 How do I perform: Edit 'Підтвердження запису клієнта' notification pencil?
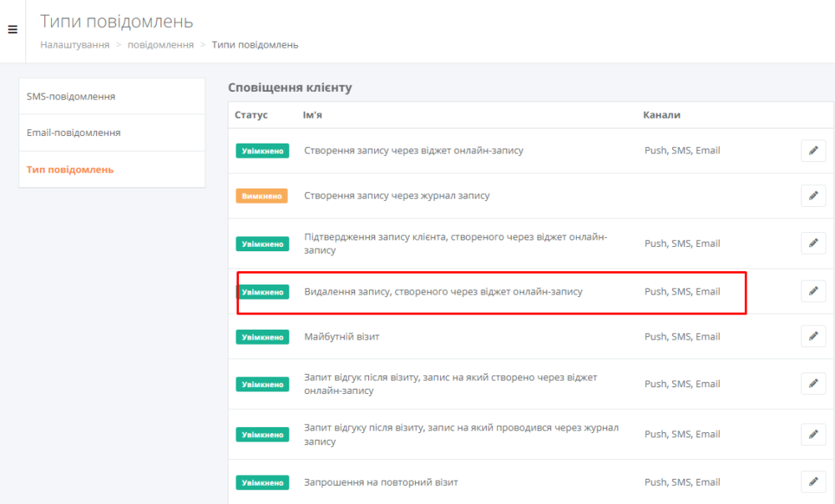(x=812, y=243)
